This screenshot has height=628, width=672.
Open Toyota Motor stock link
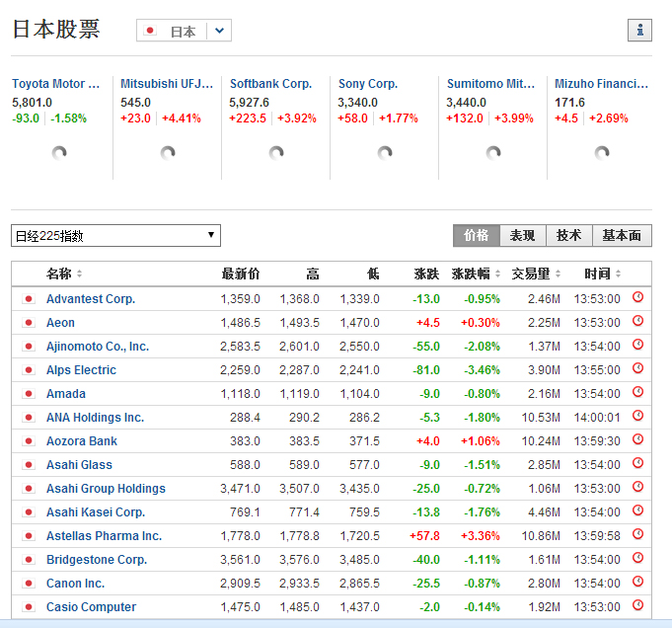click(55, 84)
